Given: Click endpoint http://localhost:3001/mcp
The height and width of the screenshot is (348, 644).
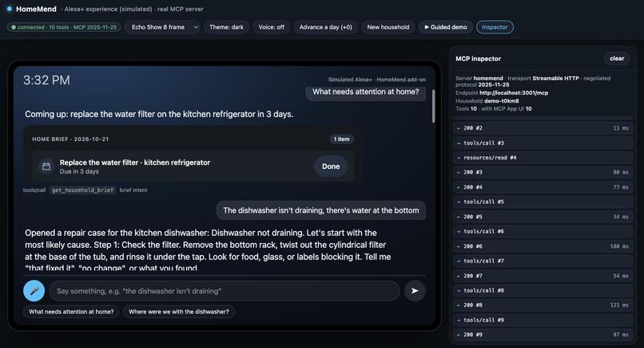Looking at the screenshot, I should (514, 93).
